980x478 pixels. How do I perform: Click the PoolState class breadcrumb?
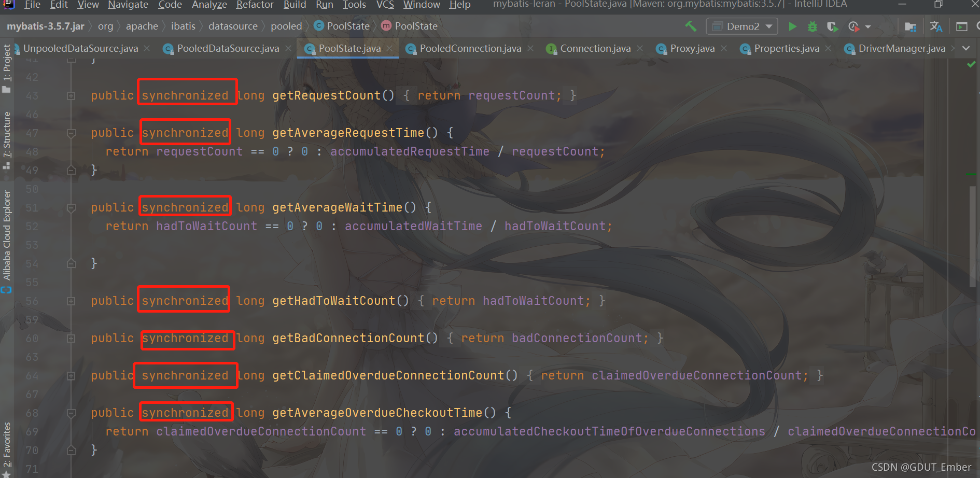tap(342, 26)
